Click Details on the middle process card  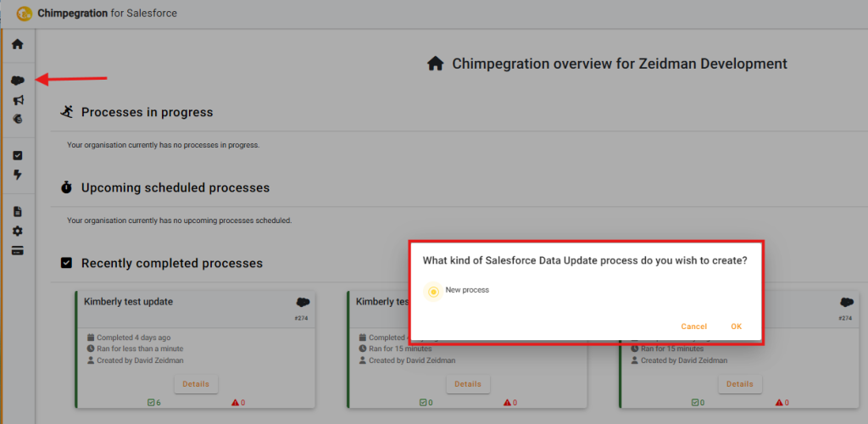coord(467,384)
